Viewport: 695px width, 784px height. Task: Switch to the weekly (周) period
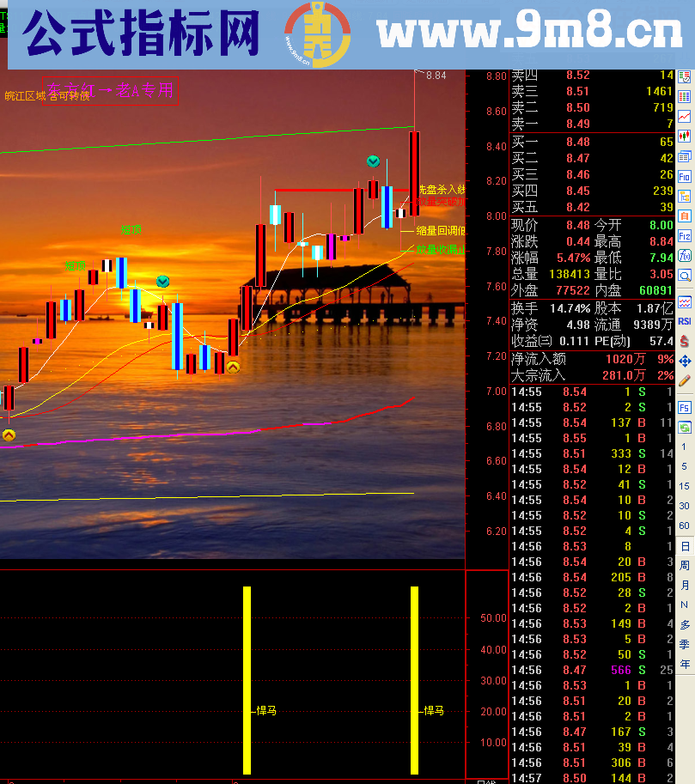tap(685, 566)
